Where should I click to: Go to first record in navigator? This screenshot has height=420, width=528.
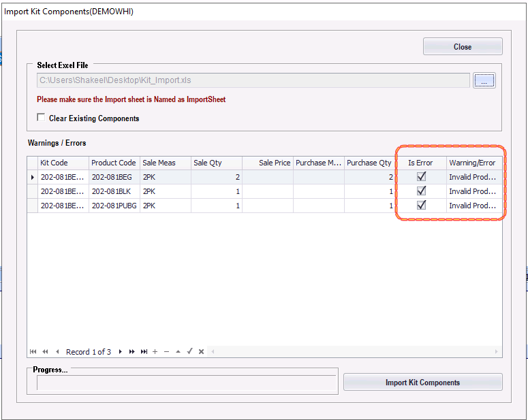(33, 351)
